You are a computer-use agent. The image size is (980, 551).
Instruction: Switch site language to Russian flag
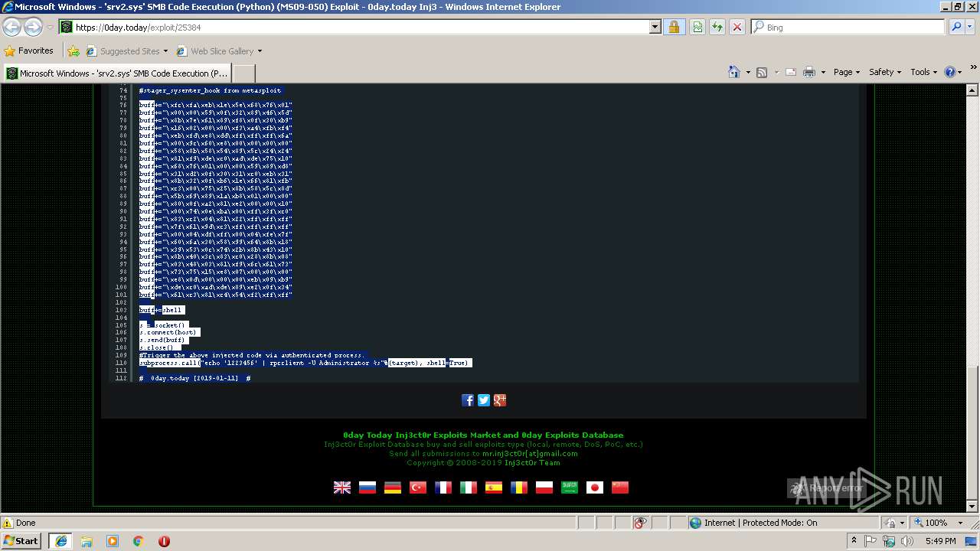367,487
